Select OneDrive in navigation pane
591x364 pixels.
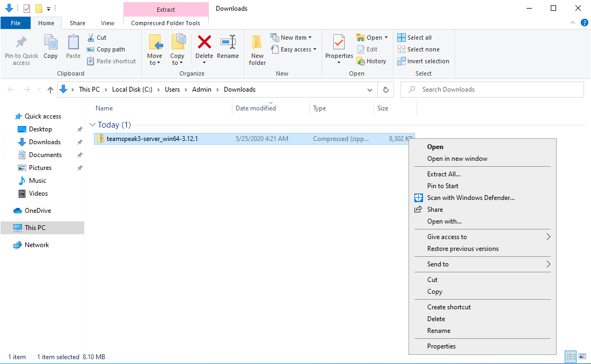pos(38,211)
